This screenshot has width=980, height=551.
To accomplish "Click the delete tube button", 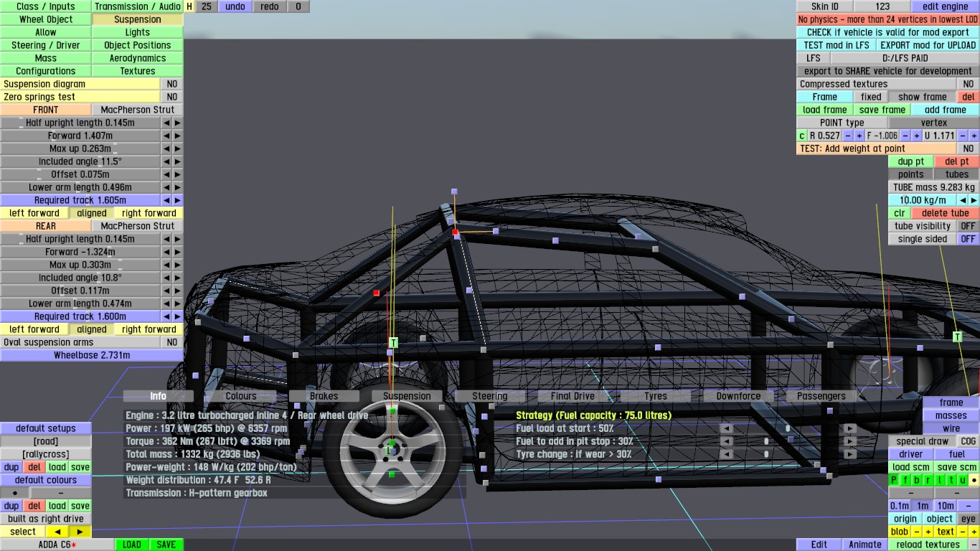I will click(946, 213).
